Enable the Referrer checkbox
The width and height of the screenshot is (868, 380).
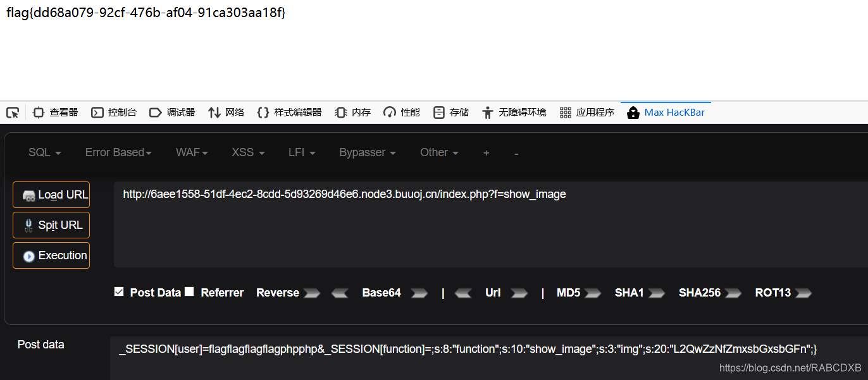189,292
